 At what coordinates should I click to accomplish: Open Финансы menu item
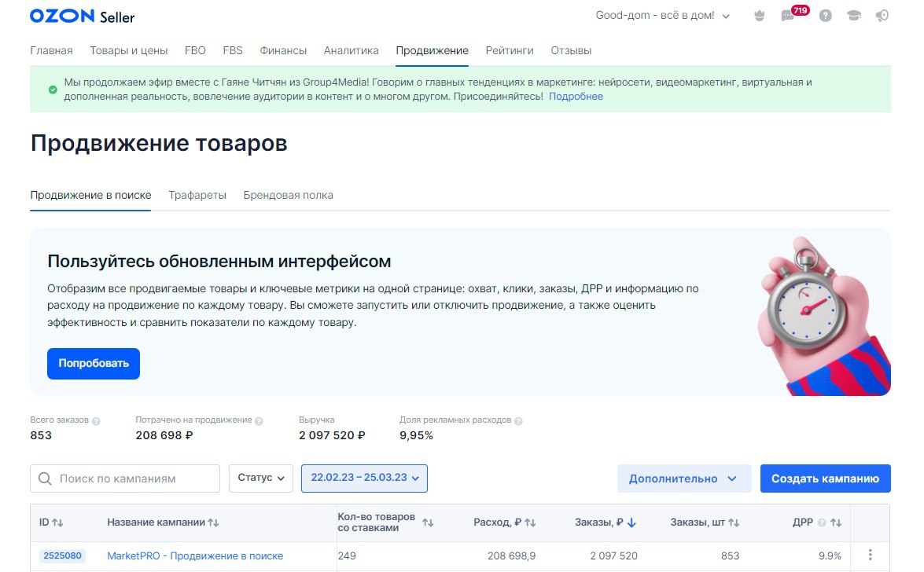click(x=283, y=50)
